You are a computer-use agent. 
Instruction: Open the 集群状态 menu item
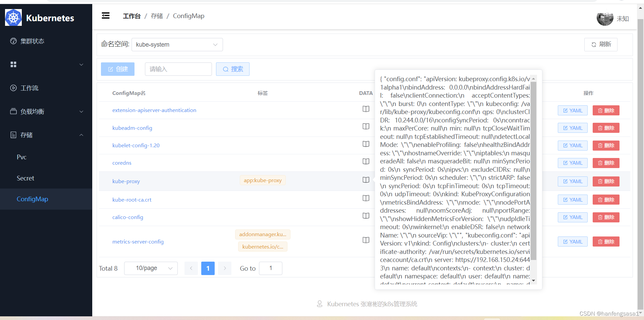click(x=46, y=41)
